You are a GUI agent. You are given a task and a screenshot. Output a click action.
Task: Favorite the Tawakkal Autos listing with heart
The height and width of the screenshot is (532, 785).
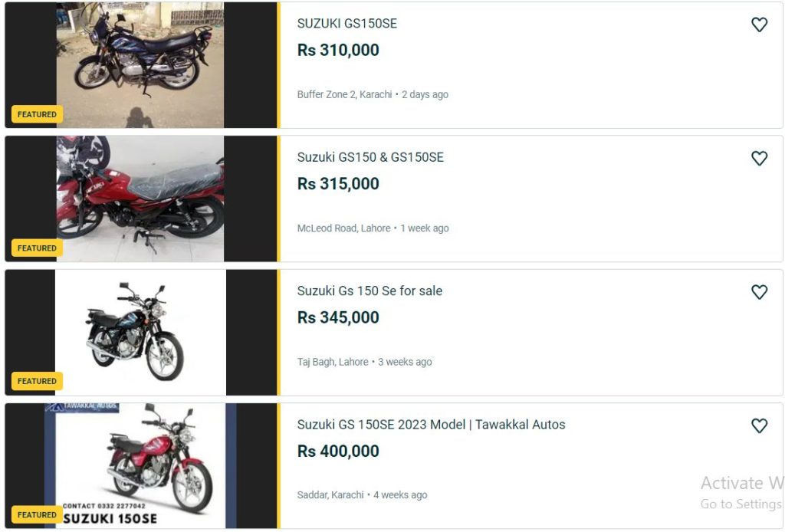click(759, 425)
